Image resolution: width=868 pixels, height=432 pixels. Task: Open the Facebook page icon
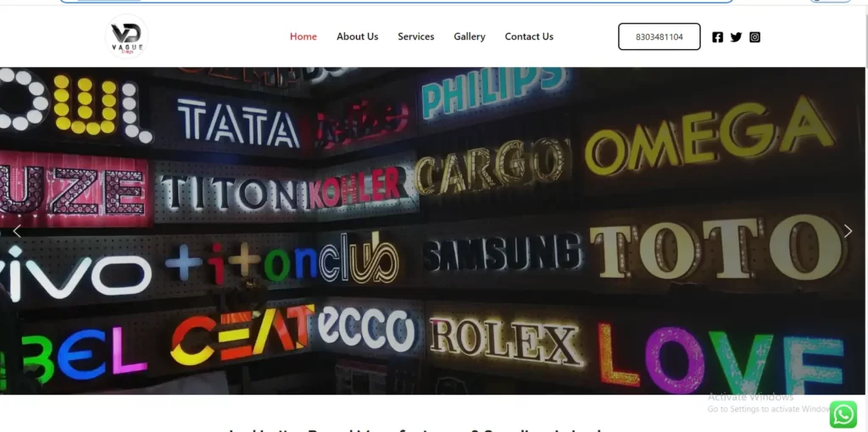coord(718,37)
